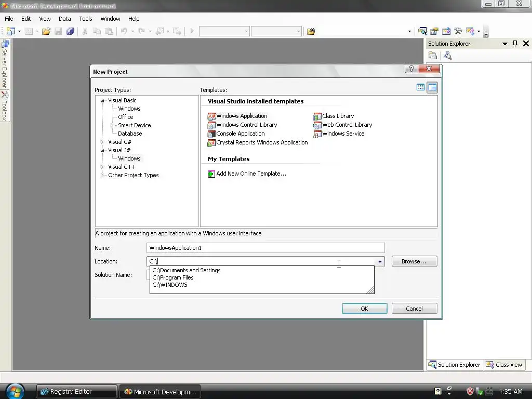The image size is (532, 399).
Task: Switch templates to Large Icons view
Action: (x=420, y=87)
